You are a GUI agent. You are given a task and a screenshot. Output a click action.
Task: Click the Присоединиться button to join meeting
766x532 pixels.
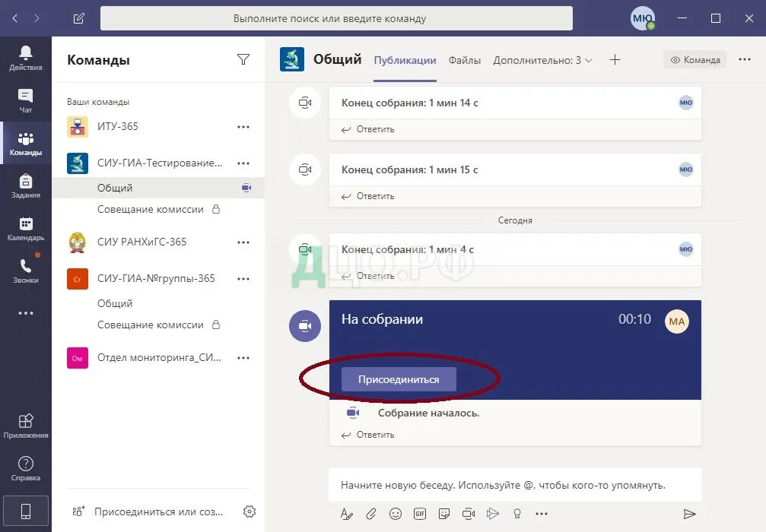point(399,379)
